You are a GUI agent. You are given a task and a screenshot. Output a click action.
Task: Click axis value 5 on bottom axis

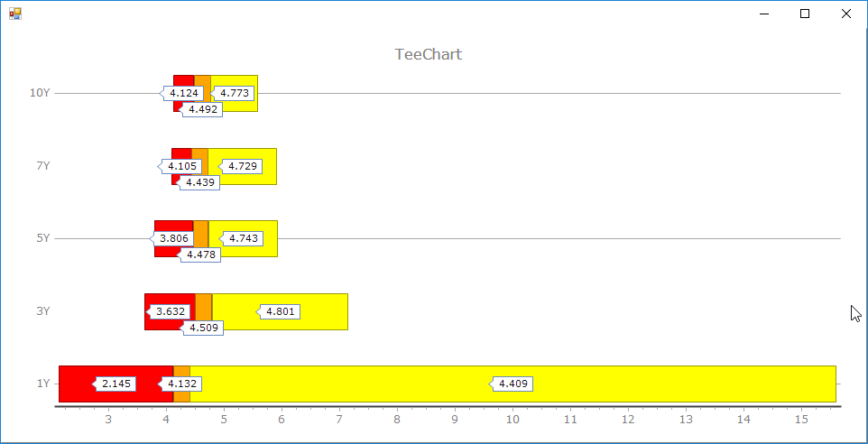(224, 420)
